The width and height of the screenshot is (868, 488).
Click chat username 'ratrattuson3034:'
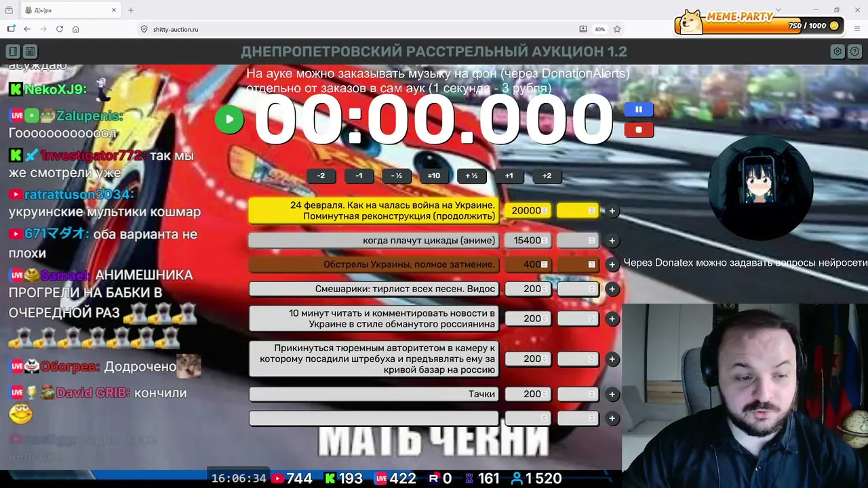pyautogui.click(x=79, y=195)
